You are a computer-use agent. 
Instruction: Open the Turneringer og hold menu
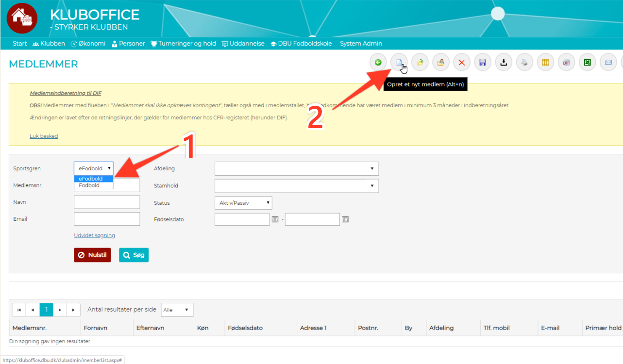(183, 44)
